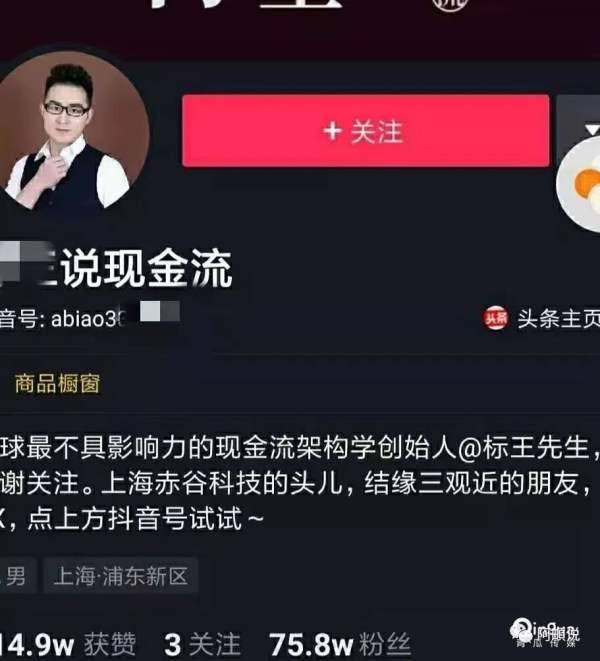Click the red 头条 logo icon

495,318
